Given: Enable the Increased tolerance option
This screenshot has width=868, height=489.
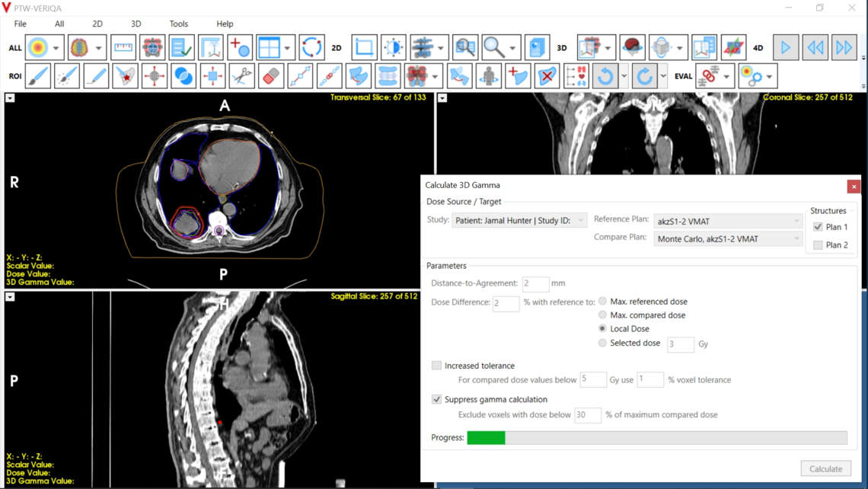Looking at the screenshot, I should 437,366.
